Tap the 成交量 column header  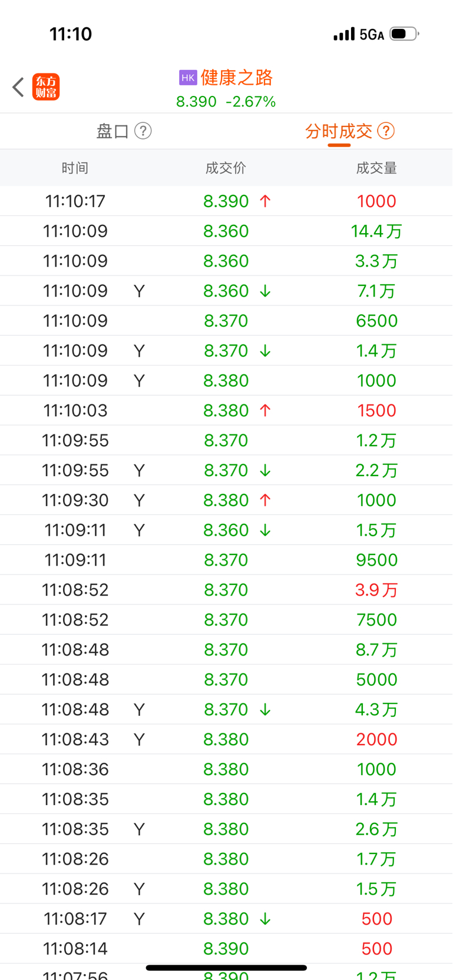[x=376, y=168]
